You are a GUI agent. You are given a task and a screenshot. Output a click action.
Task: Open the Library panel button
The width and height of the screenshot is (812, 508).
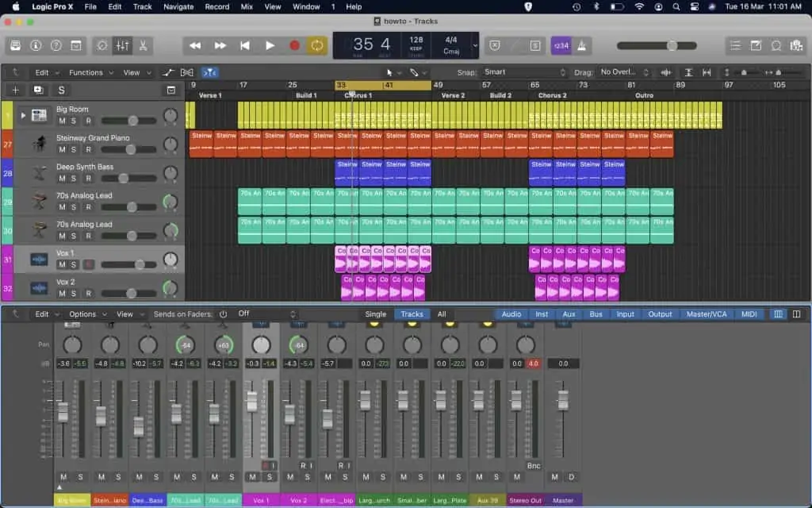coord(16,45)
